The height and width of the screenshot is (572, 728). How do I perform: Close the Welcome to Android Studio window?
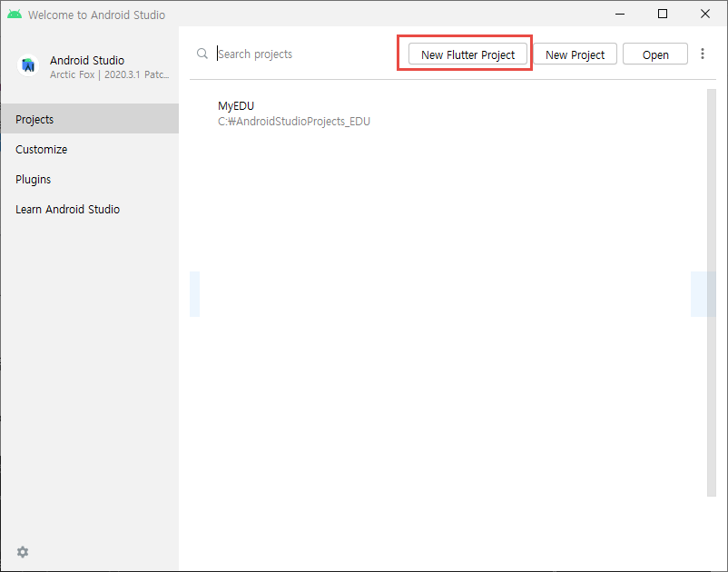pos(705,14)
